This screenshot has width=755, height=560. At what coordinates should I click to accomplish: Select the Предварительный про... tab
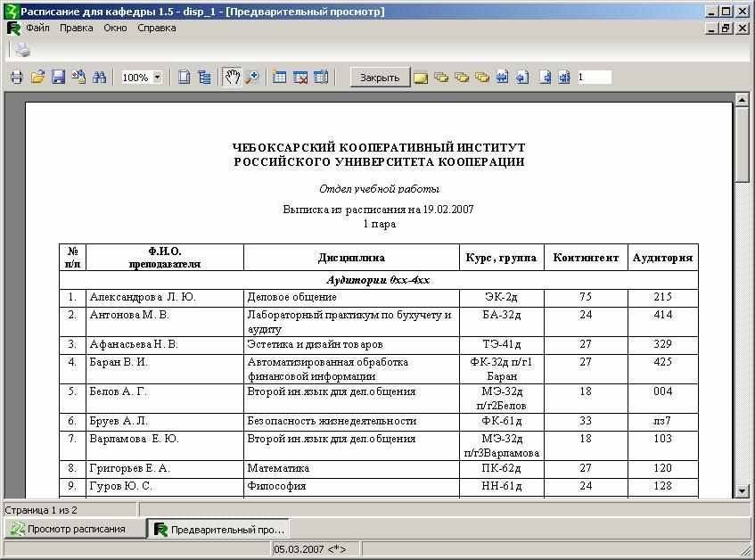(218, 529)
